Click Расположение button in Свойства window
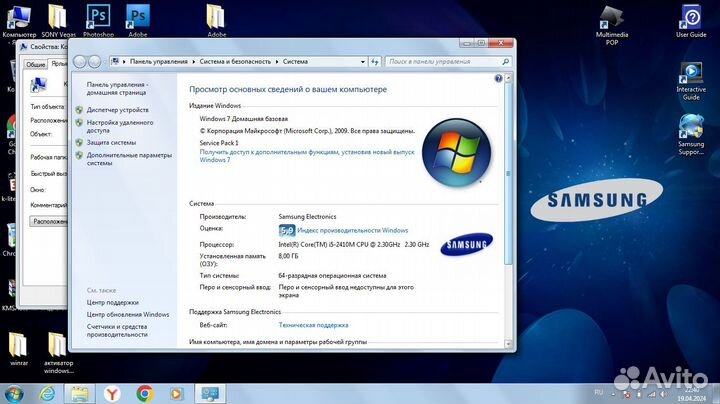720x404 pixels. click(49, 221)
